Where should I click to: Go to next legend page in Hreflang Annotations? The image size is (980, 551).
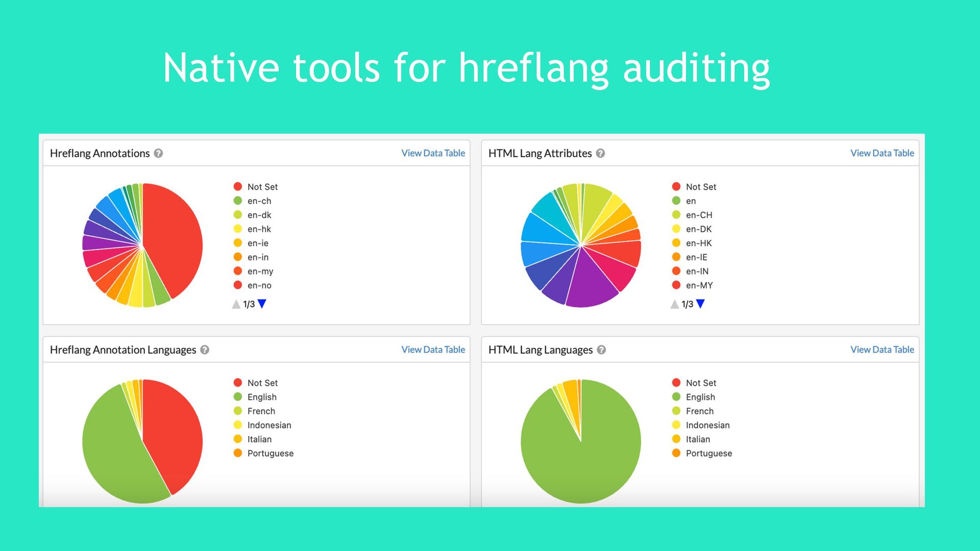262,304
